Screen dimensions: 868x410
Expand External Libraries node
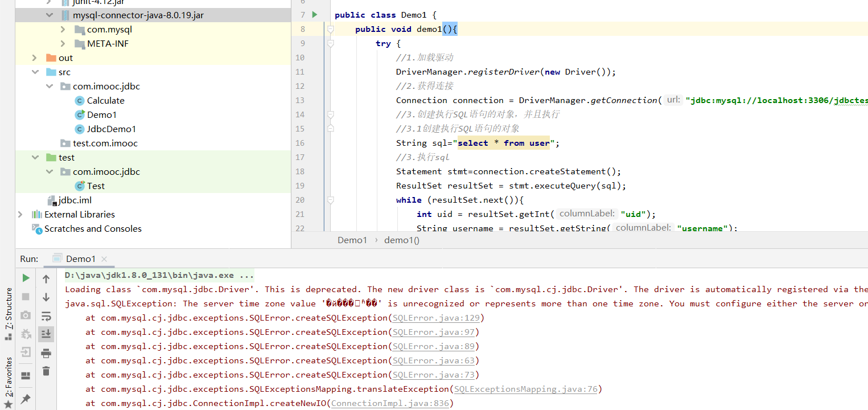[x=20, y=214]
